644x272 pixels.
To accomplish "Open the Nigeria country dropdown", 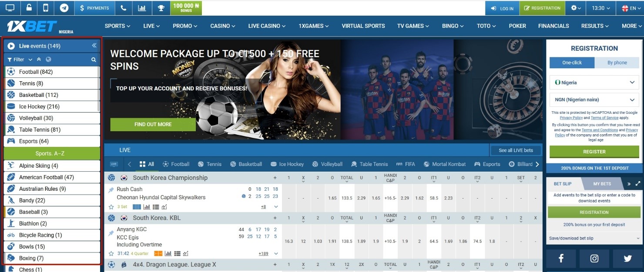I will click(594, 82).
